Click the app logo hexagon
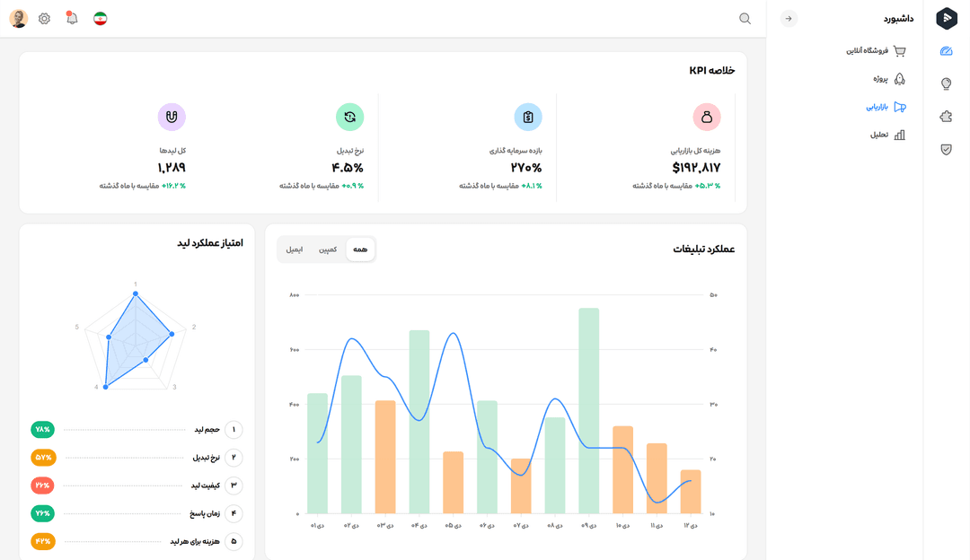 pyautogui.click(x=947, y=19)
